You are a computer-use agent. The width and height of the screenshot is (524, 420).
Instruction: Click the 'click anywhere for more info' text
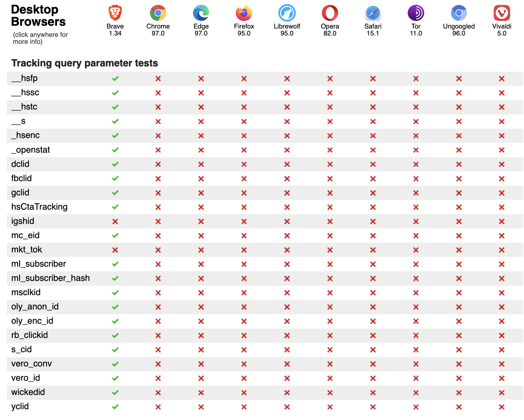(40, 38)
